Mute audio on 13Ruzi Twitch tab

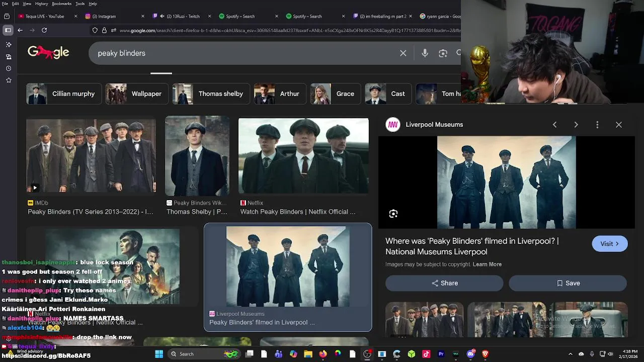pos(162,16)
